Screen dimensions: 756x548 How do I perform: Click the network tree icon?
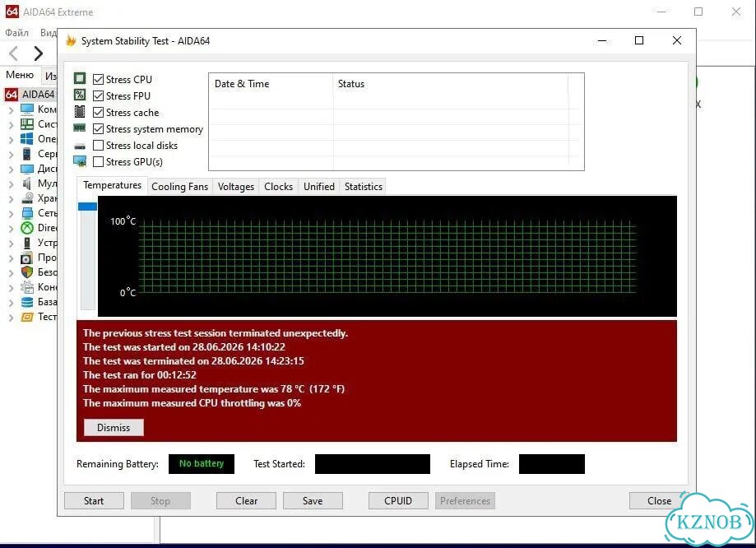[x=27, y=213]
